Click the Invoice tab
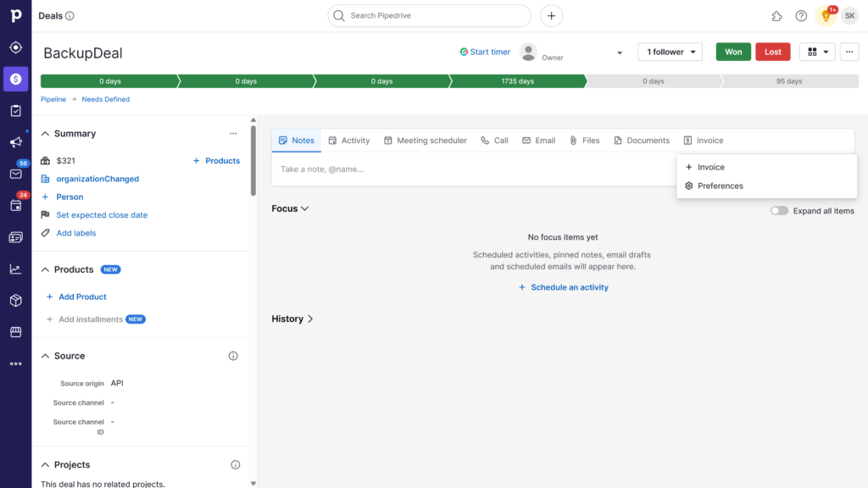This screenshot has width=868, height=488. coord(704,141)
